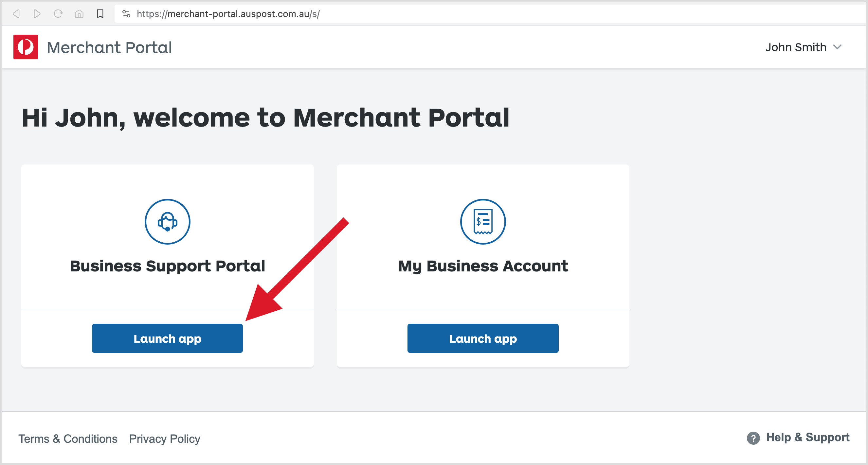The width and height of the screenshot is (868, 465).
Task: Click the Merchant Portal header title
Action: (110, 47)
